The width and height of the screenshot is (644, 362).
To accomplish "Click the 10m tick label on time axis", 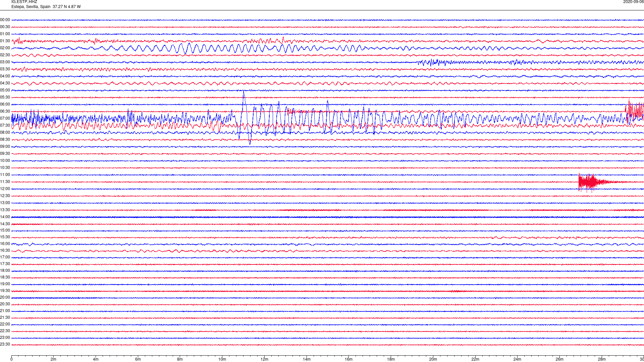I will (222, 360).
